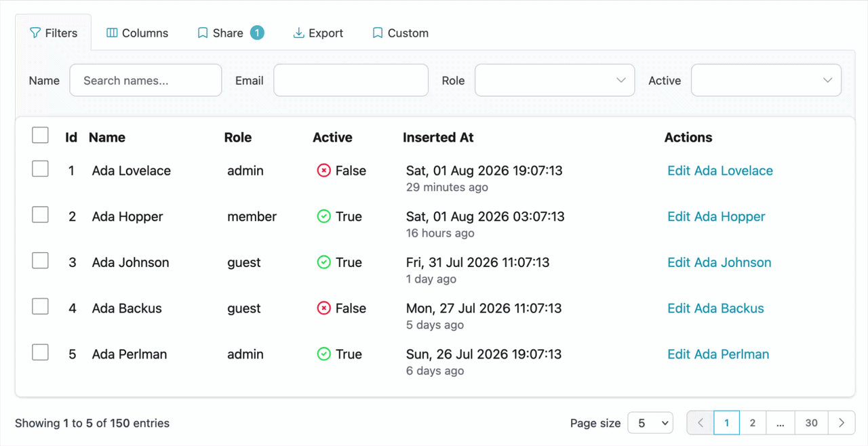
Task: Sort by the Id column header
Action: pyautogui.click(x=71, y=138)
